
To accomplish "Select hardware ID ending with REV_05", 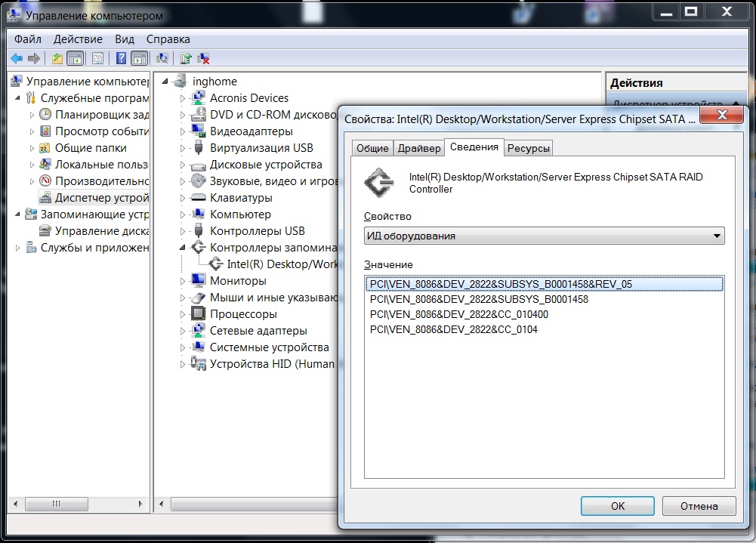I will pos(544,284).
